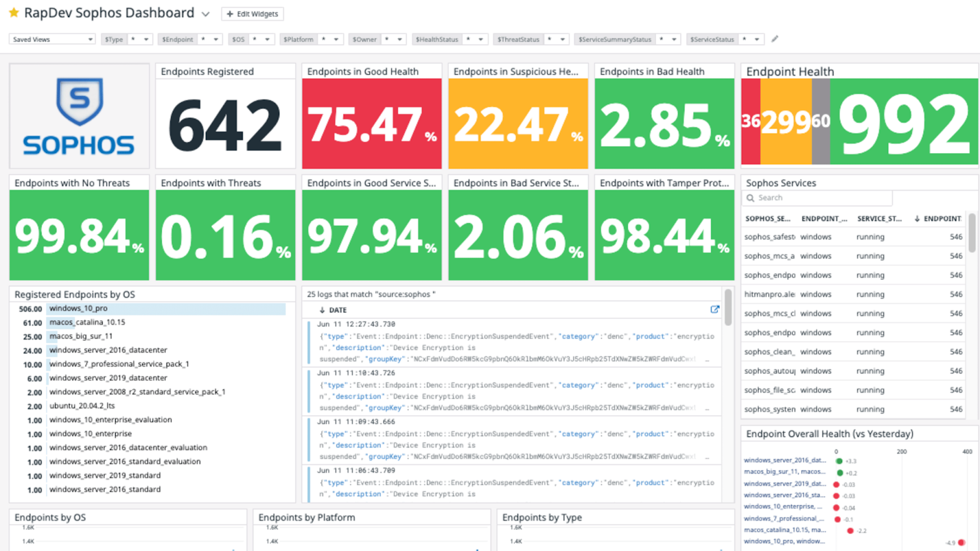This screenshot has width=980, height=551.
Task: Select windows_server_2016_datacenter in OS list
Action: [108, 350]
